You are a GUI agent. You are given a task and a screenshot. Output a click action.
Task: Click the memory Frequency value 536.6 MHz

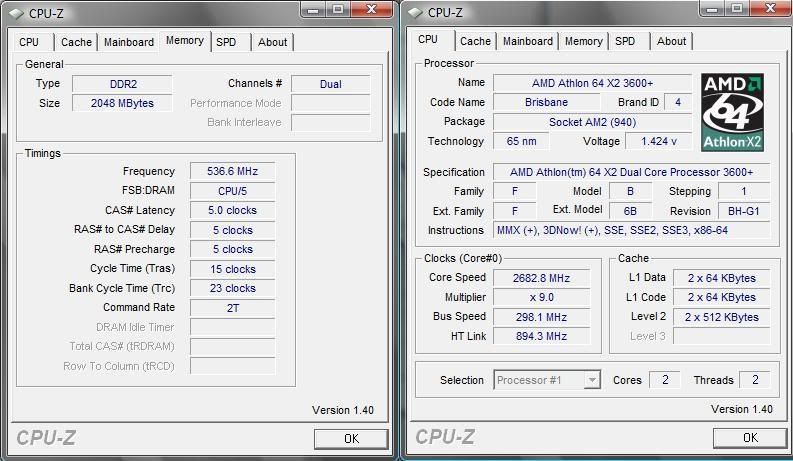coord(233,171)
